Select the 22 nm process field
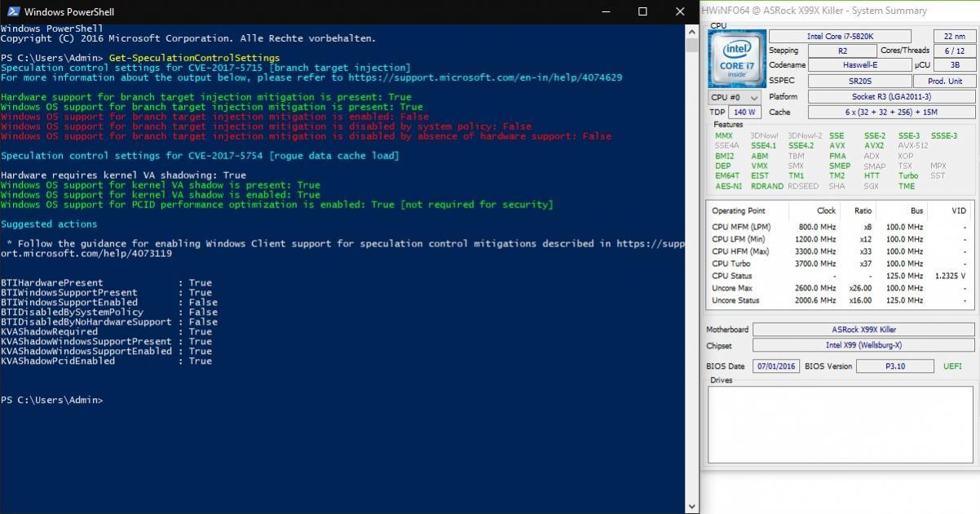980x514 pixels. pos(954,37)
